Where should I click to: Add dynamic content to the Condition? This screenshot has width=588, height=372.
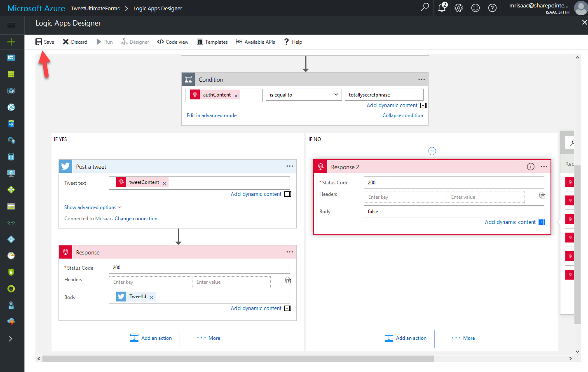[396, 106]
